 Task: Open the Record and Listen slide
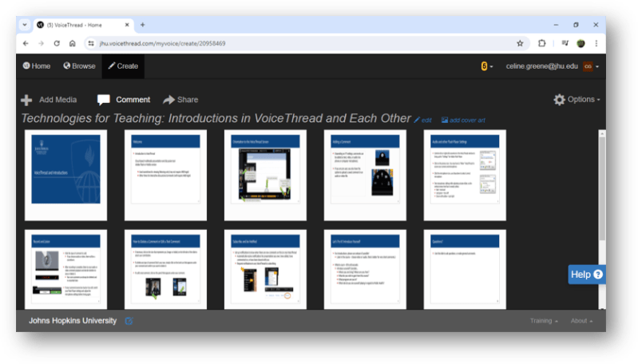click(66, 269)
